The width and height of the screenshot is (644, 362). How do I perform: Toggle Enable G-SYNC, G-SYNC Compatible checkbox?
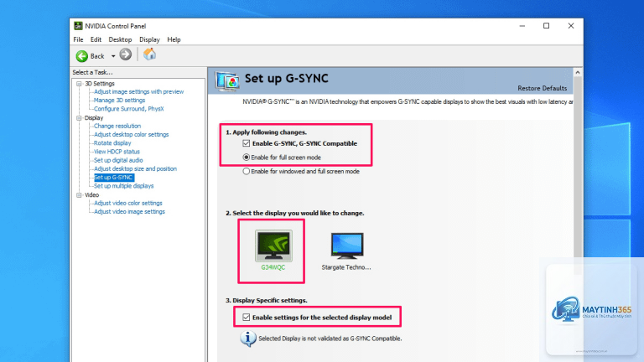click(x=246, y=143)
